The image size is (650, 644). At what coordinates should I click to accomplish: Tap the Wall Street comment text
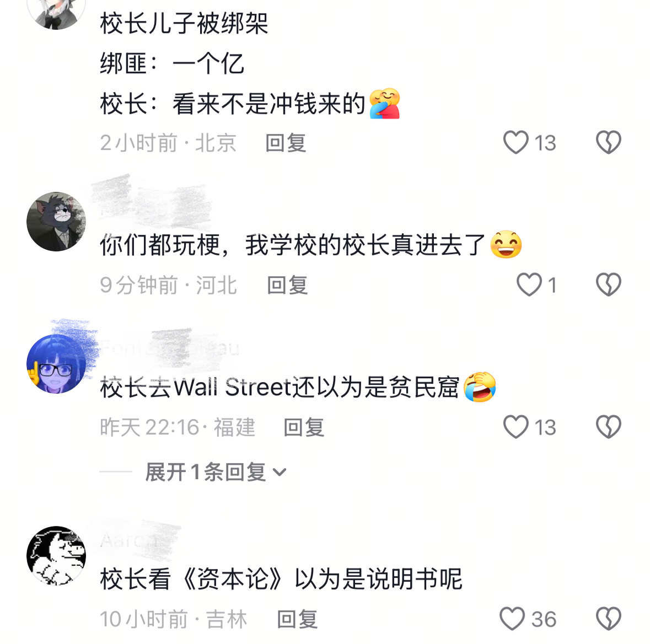(280, 387)
